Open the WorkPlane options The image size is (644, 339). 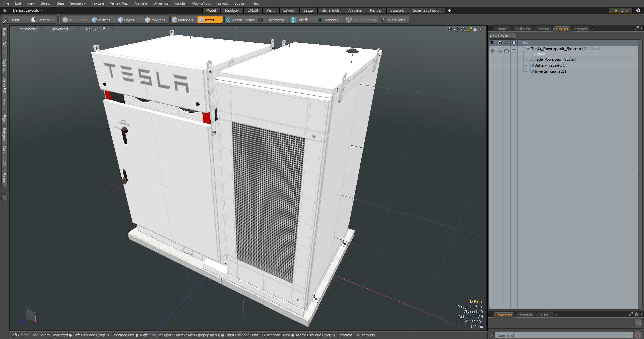point(394,20)
